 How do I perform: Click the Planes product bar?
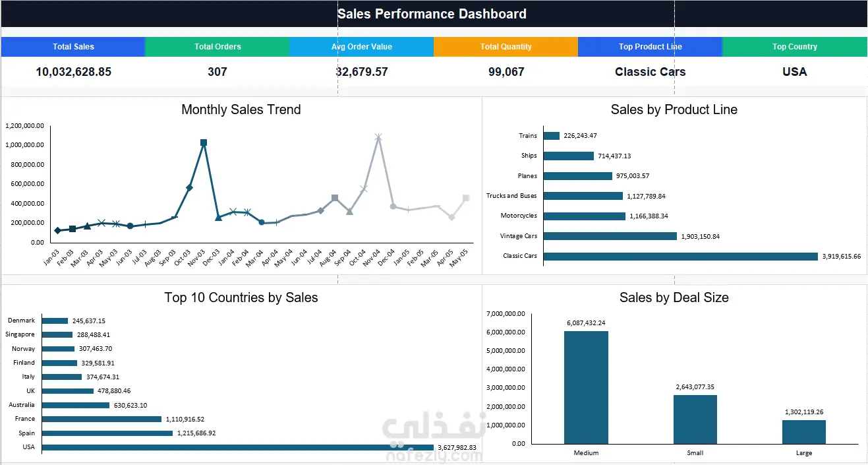tap(578, 176)
